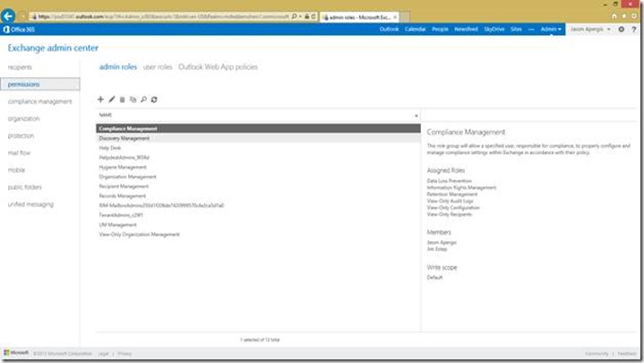Select the Organization Management role group row
This screenshot has height=363, width=644.
(258, 177)
